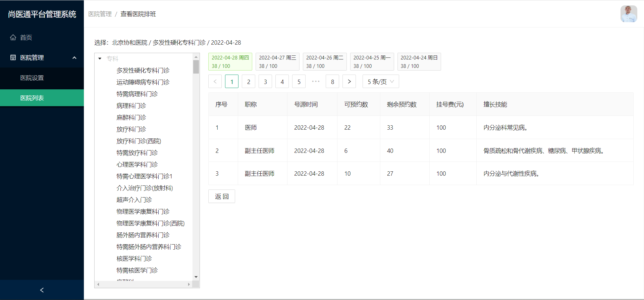
Task: Click the 返回 back button
Action: 222,196
